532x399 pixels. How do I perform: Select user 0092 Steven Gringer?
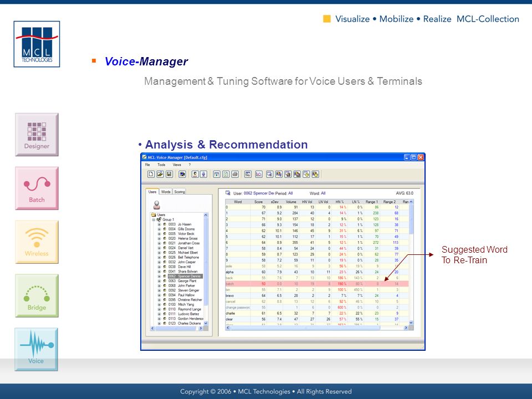[x=183, y=290]
